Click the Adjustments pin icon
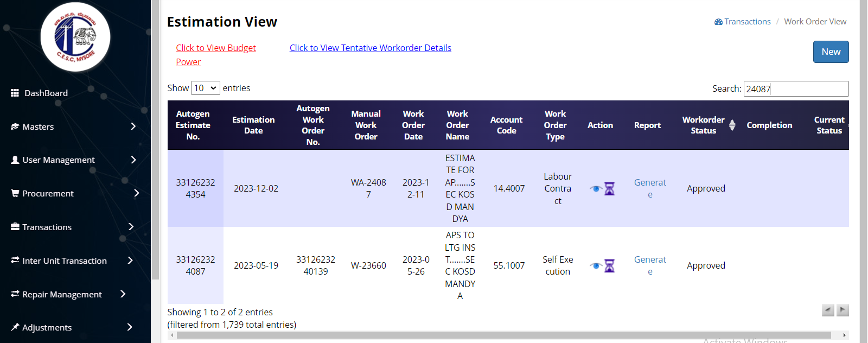Screen dimensions: 868x343 tap(15, 327)
